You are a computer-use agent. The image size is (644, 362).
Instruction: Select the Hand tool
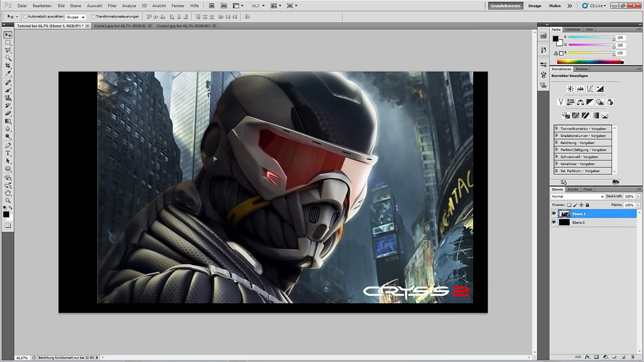8,193
